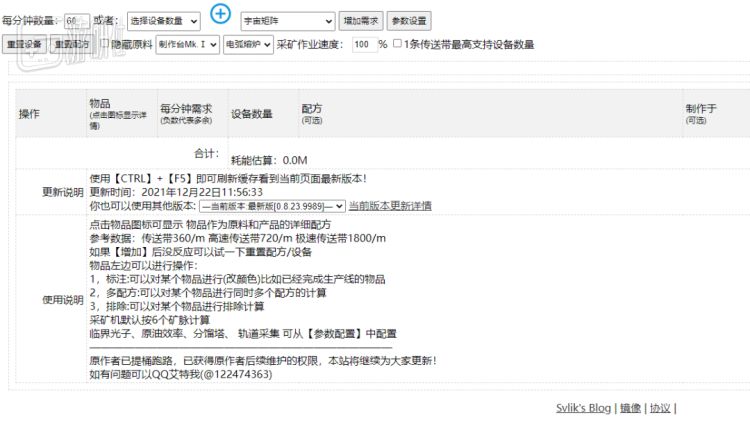The image size is (750, 424).
Task: Open the version selection dropdown
Action: pyautogui.click(x=272, y=206)
